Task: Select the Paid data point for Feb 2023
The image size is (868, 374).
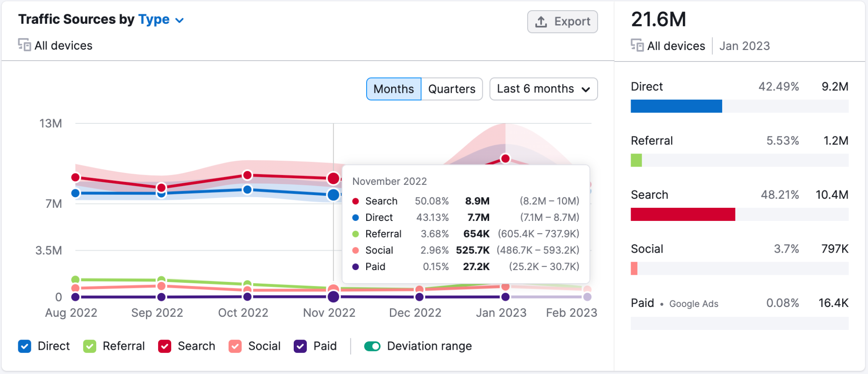Action: [587, 297]
